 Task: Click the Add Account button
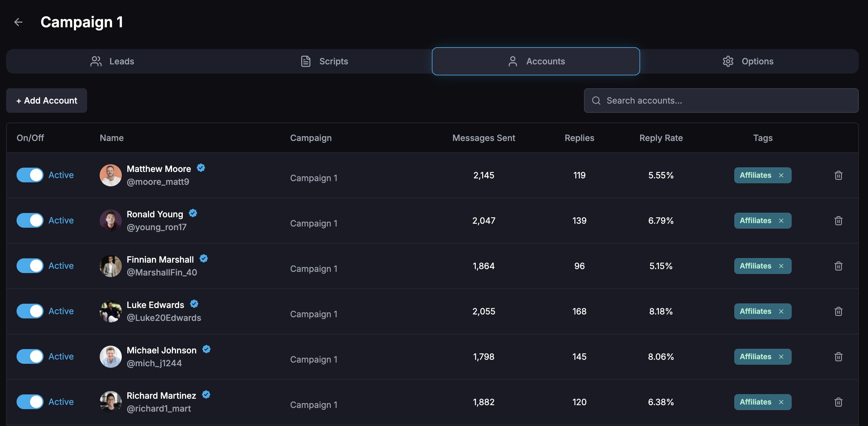[x=47, y=100]
